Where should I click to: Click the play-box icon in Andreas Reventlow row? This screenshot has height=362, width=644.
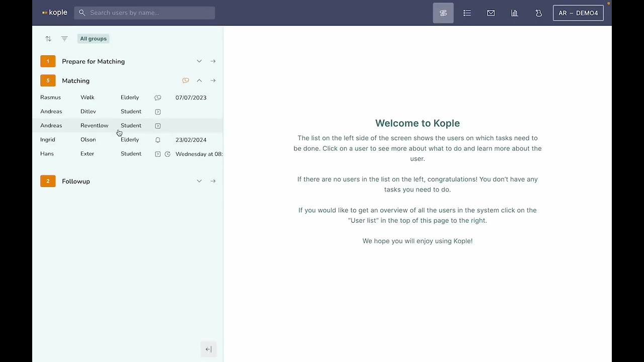pos(158,126)
